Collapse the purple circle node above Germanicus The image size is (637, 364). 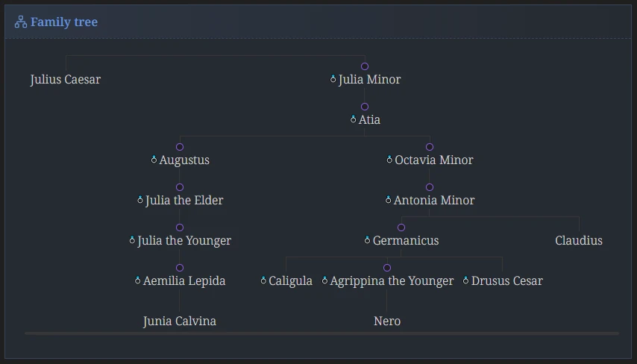pos(401,228)
